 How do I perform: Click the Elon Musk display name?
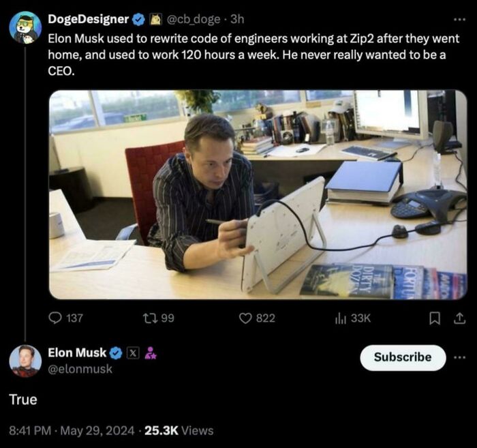77,353
